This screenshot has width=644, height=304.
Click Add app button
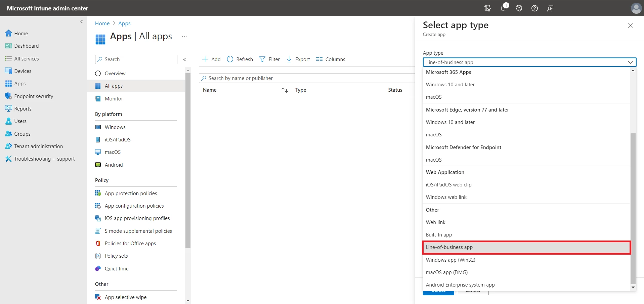(211, 59)
